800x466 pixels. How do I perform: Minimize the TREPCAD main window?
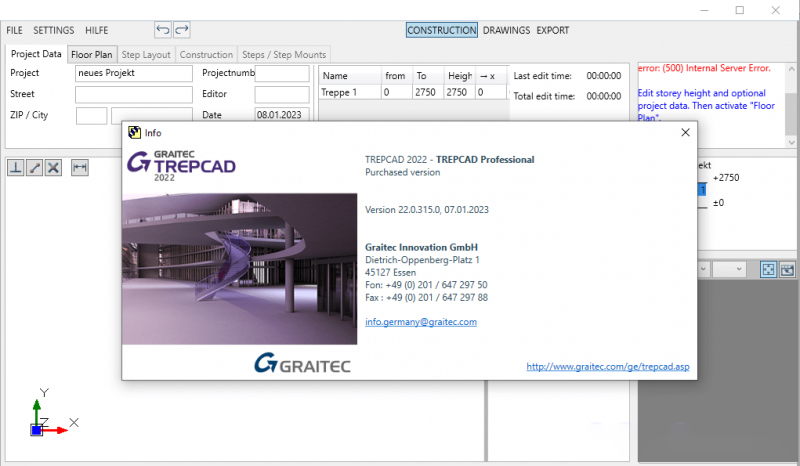click(705, 10)
